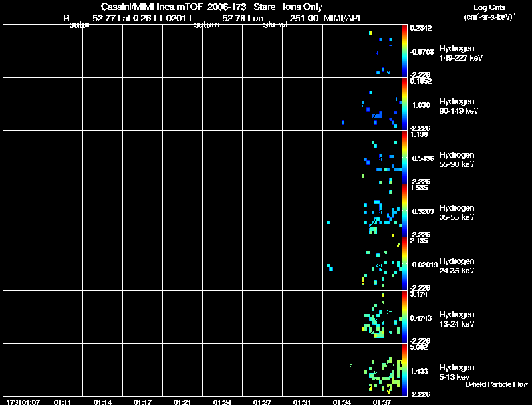
Task: Click the time axis label '01:37'
Action: coord(382,402)
